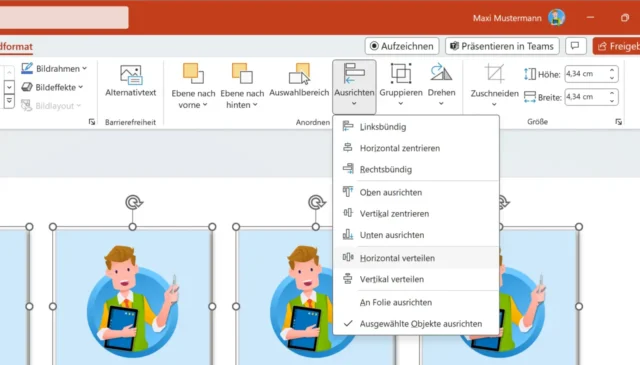This screenshot has width=640, height=365.
Task: Click Maxi Mustermann profile avatar
Action: (556, 18)
